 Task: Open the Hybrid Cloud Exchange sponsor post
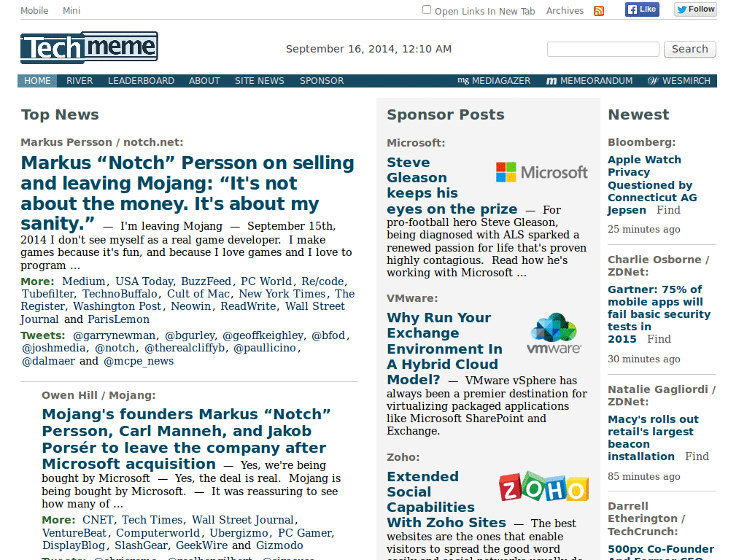pyautogui.click(x=444, y=349)
